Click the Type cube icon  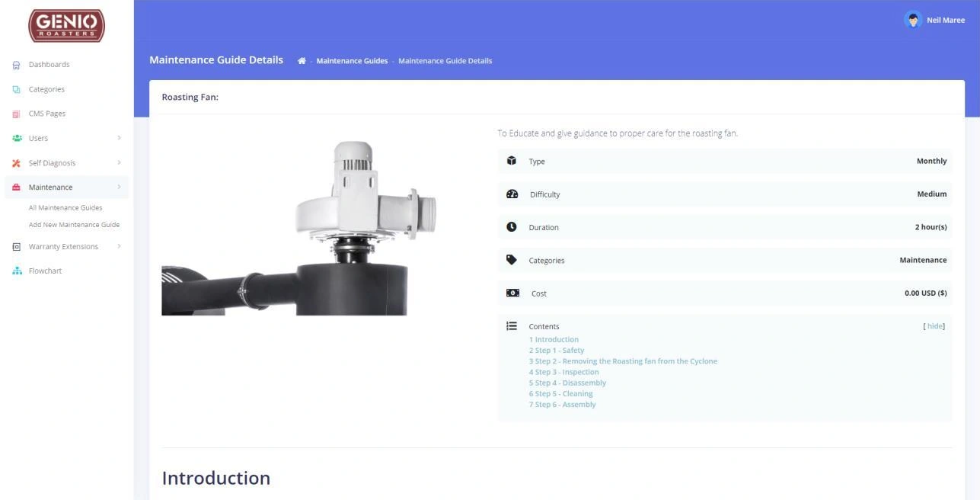coord(512,161)
